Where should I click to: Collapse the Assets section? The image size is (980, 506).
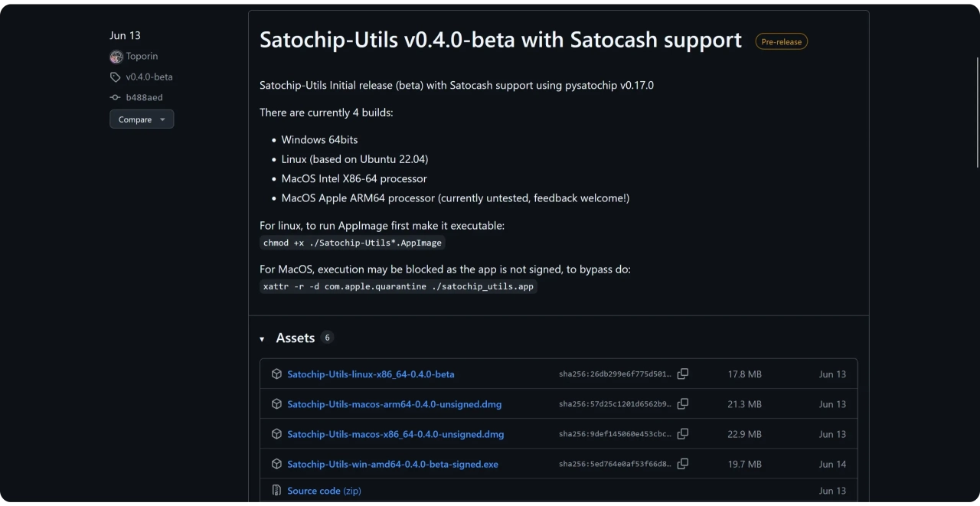pyautogui.click(x=262, y=339)
